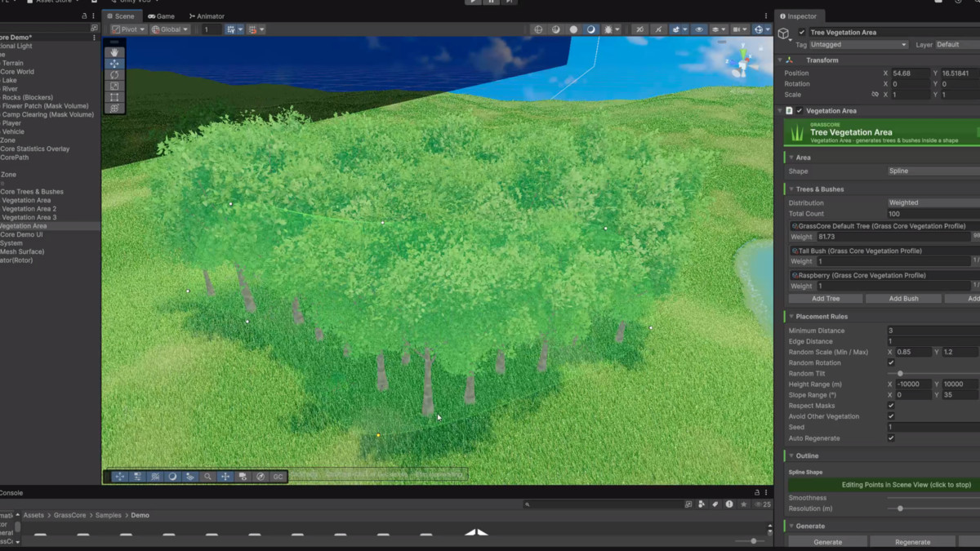Click the Pause button

click(491, 2)
